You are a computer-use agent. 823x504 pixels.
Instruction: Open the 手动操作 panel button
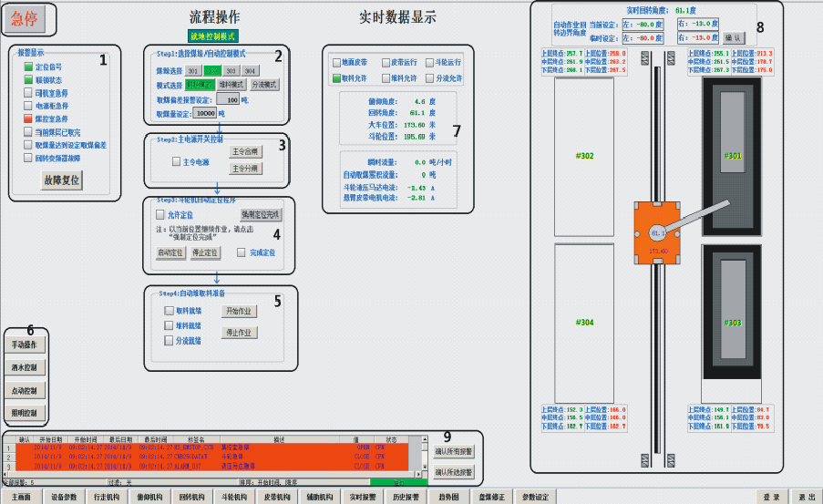(x=25, y=345)
